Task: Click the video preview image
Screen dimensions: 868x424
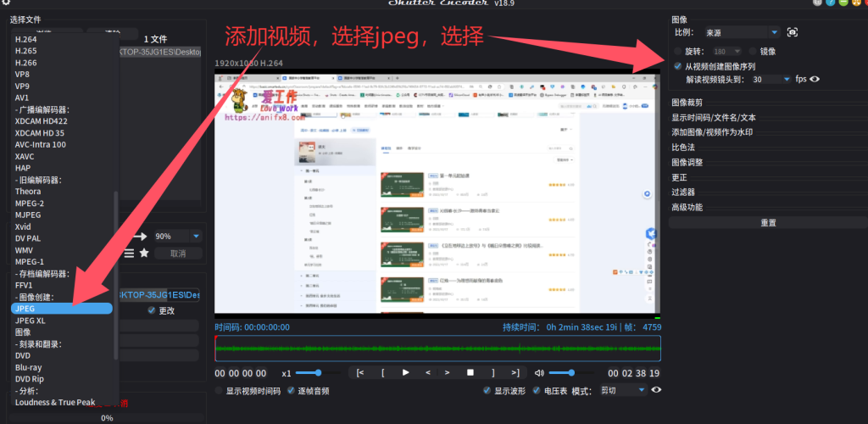Action: [437, 193]
